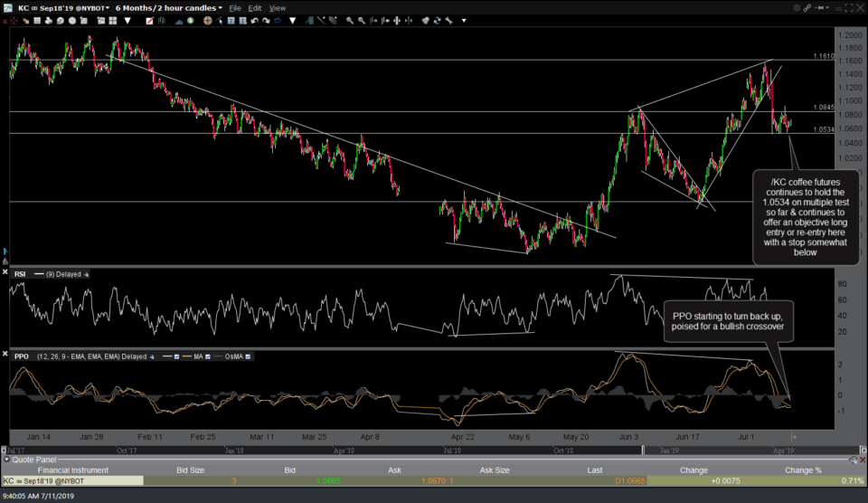Open the File menu

click(236, 8)
